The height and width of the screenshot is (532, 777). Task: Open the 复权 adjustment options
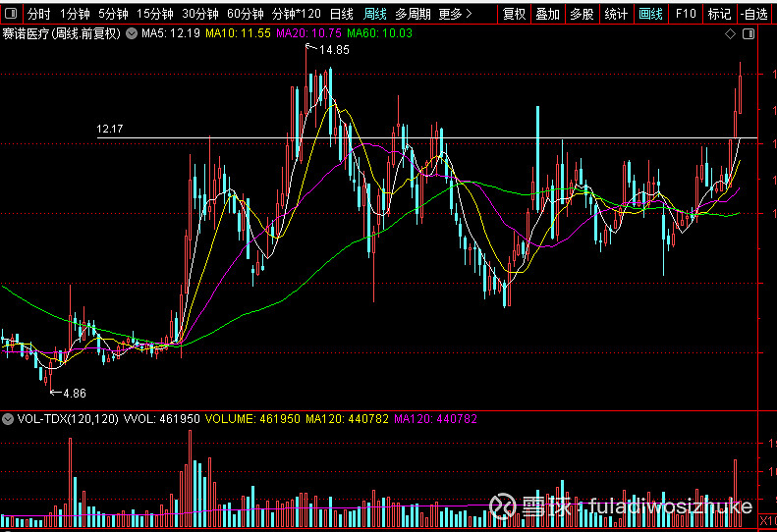point(514,14)
